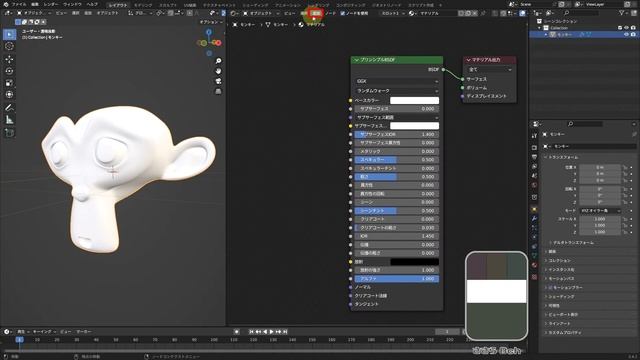Open the View Layer properties tab
This screenshot has height=360, width=640.
pos(535,167)
